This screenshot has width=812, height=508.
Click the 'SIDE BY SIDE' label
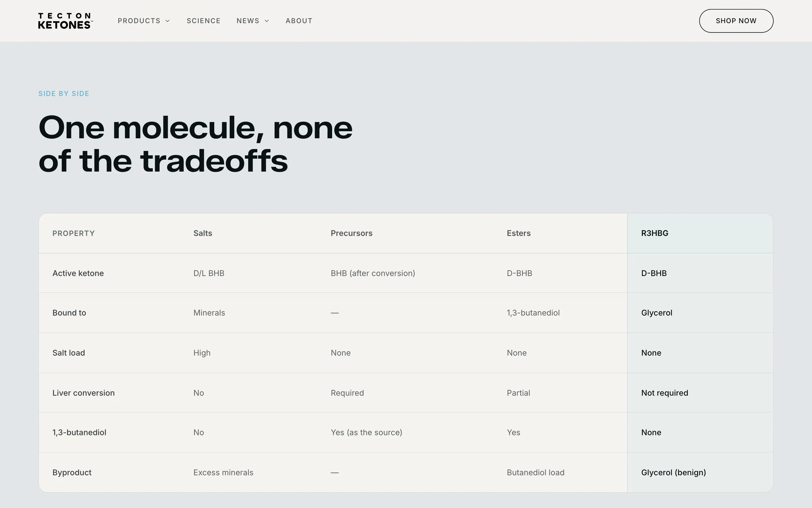[64, 93]
